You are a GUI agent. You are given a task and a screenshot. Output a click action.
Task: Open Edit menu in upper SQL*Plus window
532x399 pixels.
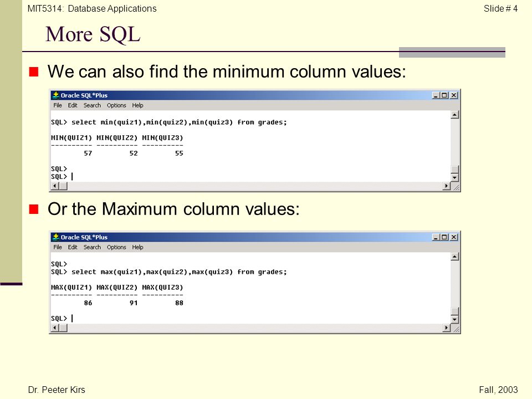click(x=73, y=105)
